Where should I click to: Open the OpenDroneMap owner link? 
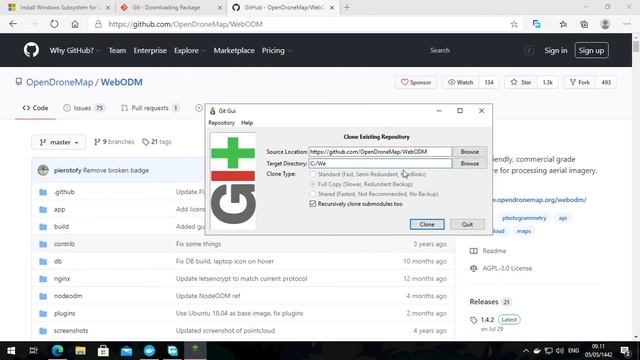tap(60, 82)
